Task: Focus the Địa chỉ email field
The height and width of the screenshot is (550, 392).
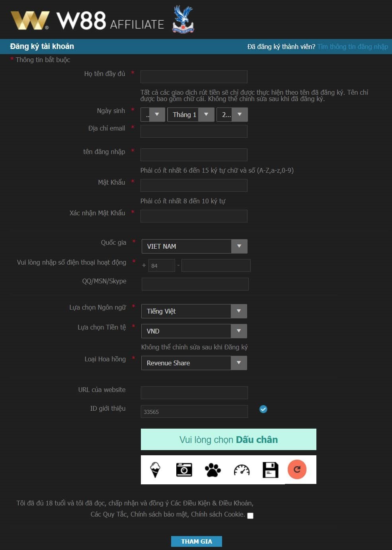Action: [x=194, y=131]
